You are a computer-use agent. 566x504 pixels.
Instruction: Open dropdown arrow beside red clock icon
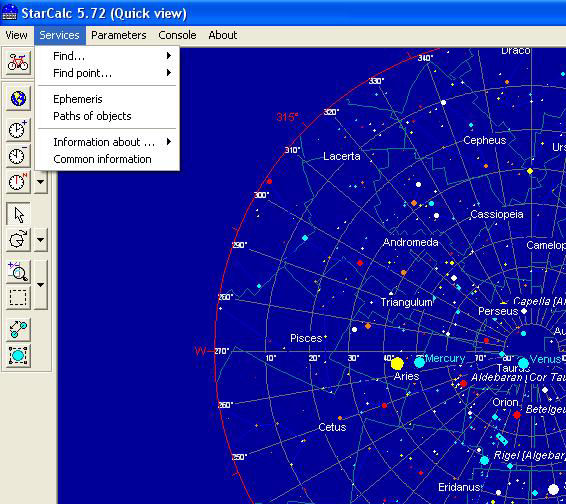(x=41, y=182)
